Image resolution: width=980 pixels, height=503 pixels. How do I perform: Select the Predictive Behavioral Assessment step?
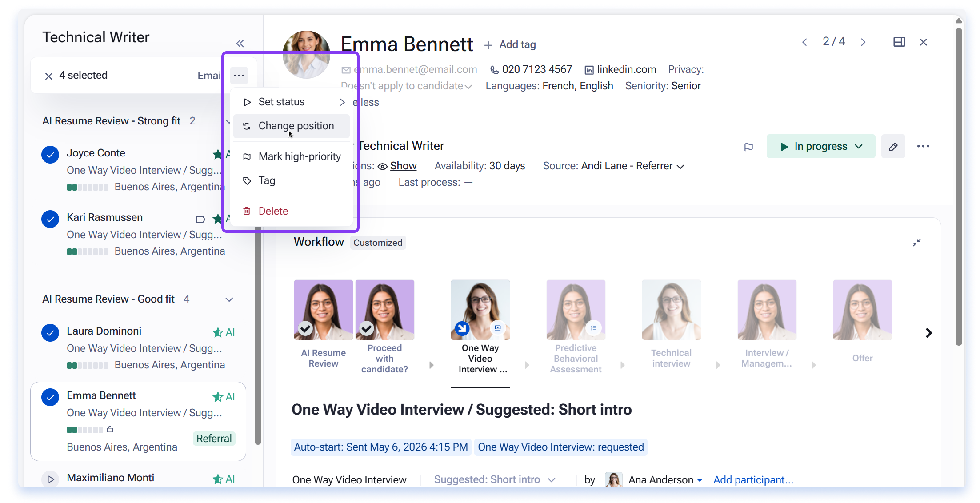coord(576,327)
